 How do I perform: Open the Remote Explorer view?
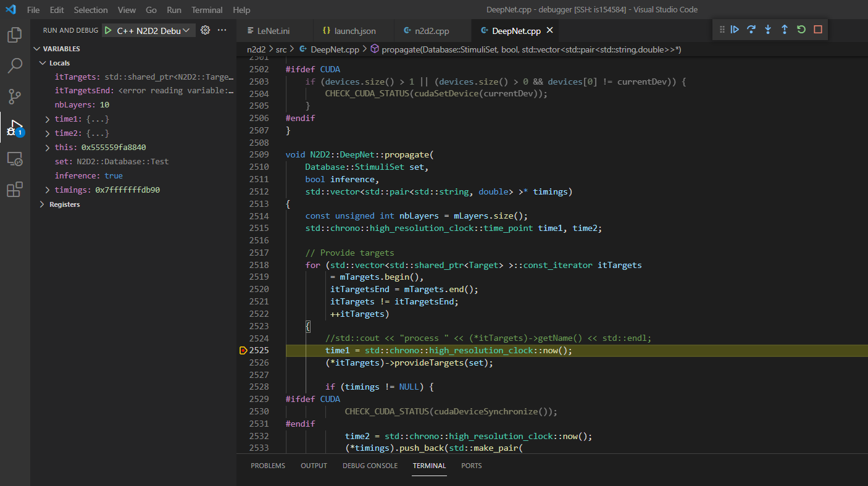(x=15, y=159)
